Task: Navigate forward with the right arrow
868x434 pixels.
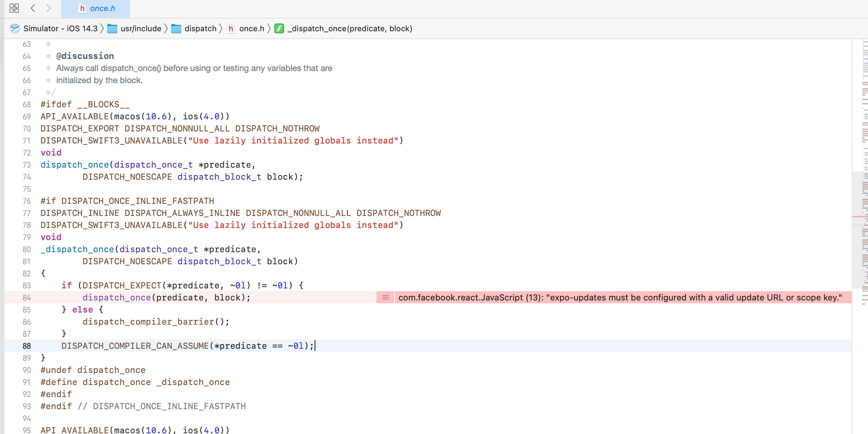Action: click(49, 8)
